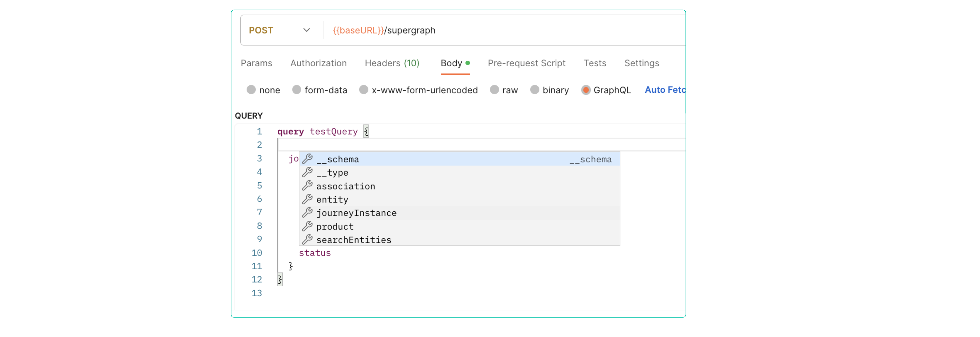Select the form-data radio option
Image resolution: width=980 pixels, height=337 pixels.
[296, 90]
